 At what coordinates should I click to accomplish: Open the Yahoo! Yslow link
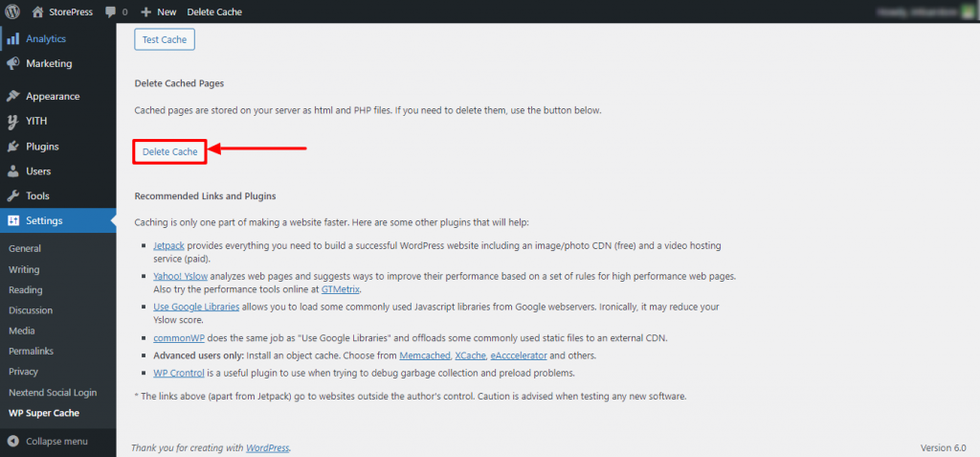(x=181, y=276)
